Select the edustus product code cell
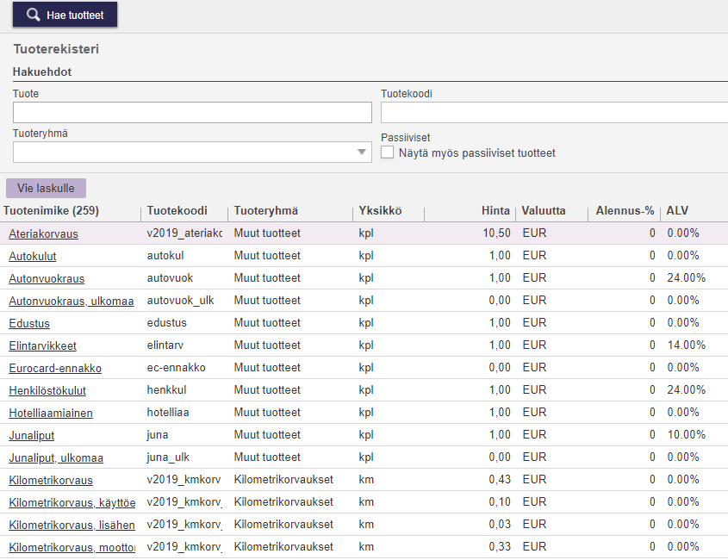The width and height of the screenshot is (728, 560). click(x=166, y=323)
